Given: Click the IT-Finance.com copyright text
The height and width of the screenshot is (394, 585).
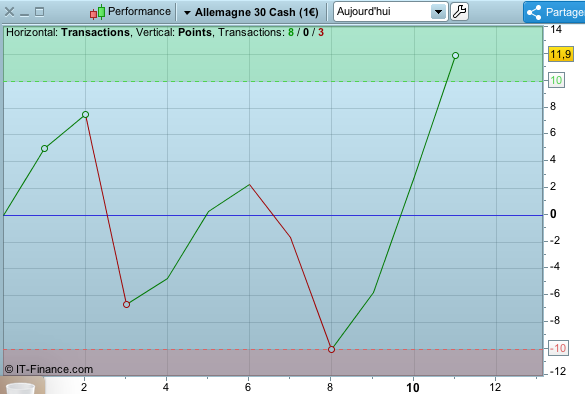Looking at the screenshot, I should pos(49,369).
